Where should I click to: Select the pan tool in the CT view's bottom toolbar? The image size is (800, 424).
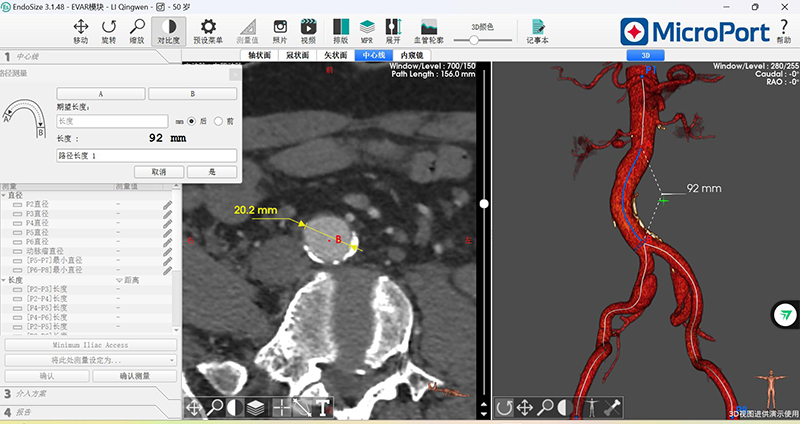[x=194, y=408]
